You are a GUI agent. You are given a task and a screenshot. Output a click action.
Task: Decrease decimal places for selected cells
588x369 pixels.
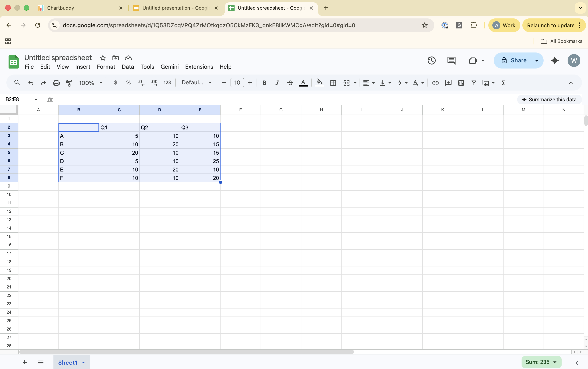(141, 83)
